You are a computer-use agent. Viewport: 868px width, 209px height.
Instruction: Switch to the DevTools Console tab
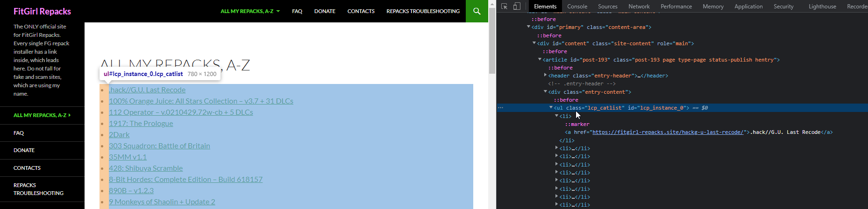(577, 7)
